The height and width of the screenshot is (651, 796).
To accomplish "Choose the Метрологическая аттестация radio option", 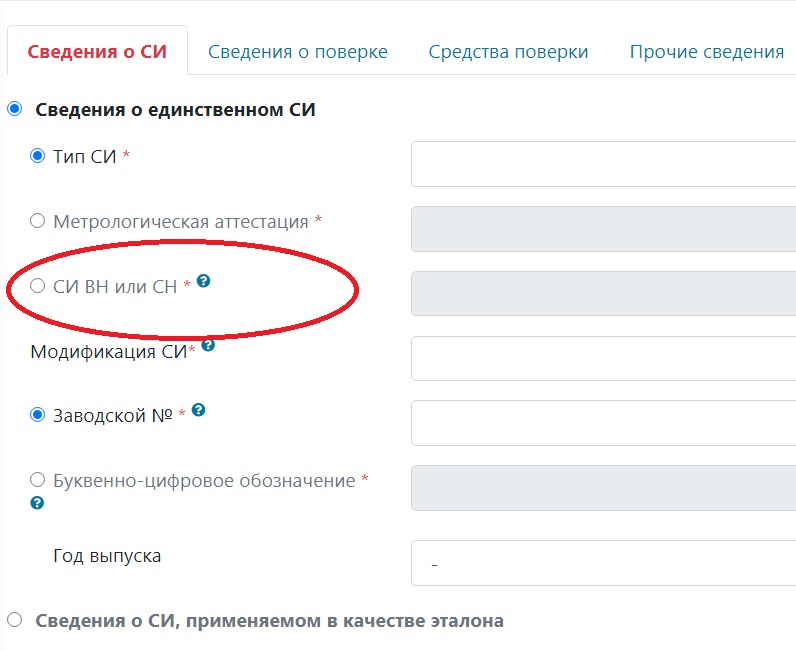I will click(x=38, y=221).
